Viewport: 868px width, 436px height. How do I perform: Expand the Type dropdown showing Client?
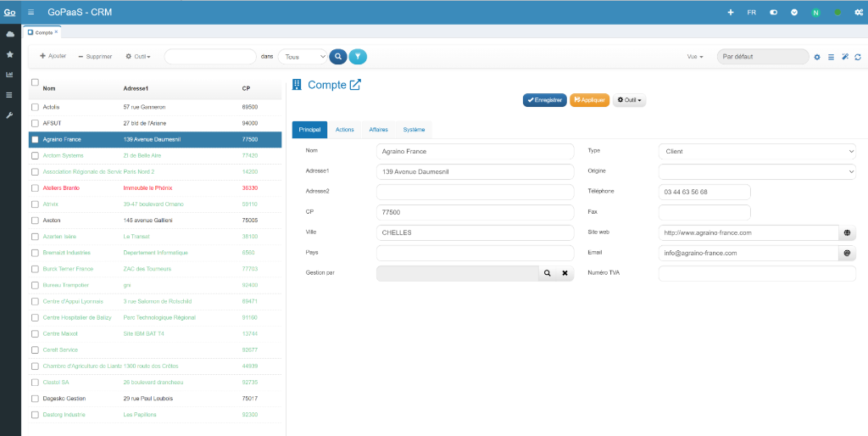(x=756, y=151)
